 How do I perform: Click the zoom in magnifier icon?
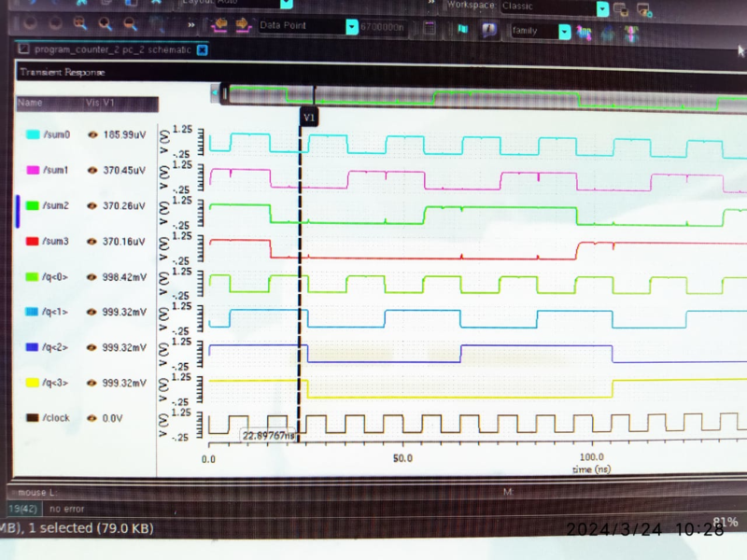106,23
